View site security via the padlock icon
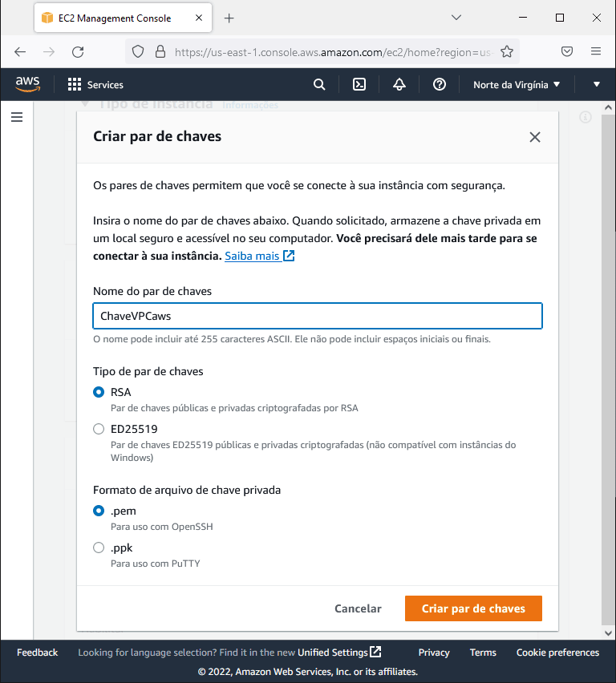Screen dimensions: 616x683 pos(160,52)
